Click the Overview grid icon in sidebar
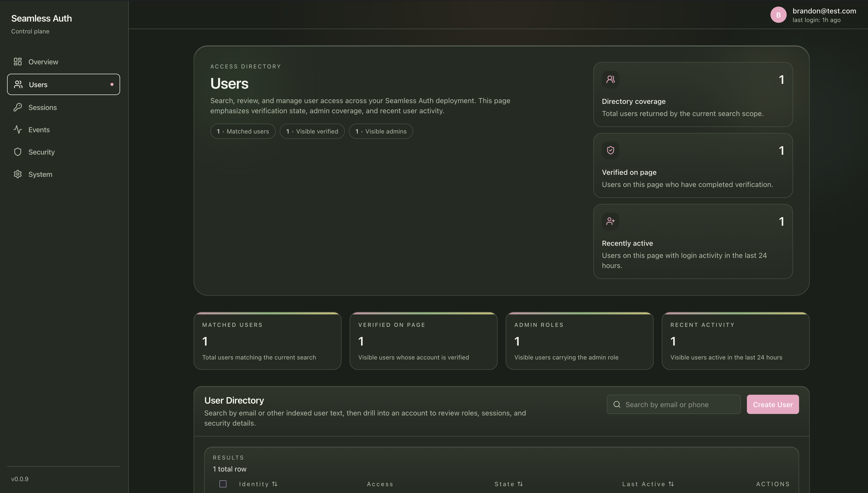The image size is (868, 493). [17, 62]
